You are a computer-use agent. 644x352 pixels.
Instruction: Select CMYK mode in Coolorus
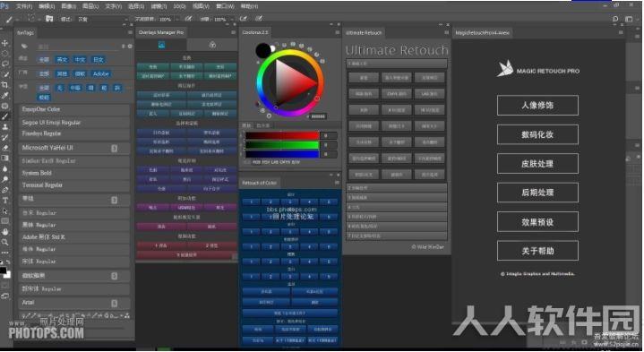pos(285,162)
